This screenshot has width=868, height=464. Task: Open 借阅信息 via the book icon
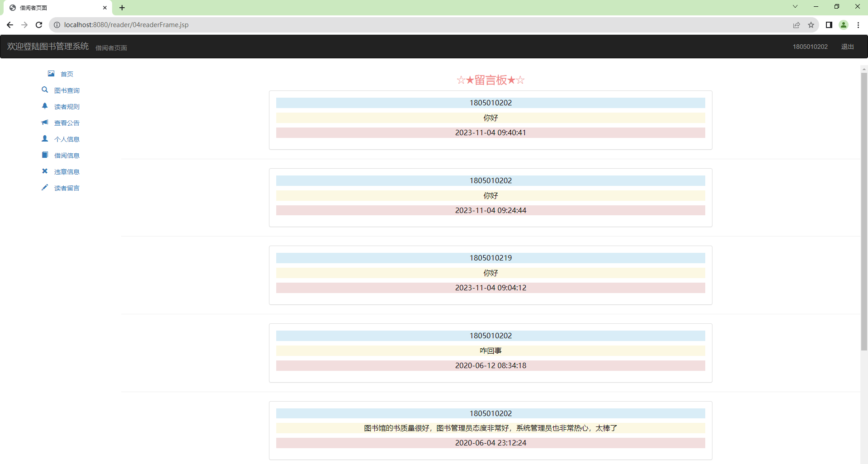(45, 155)
